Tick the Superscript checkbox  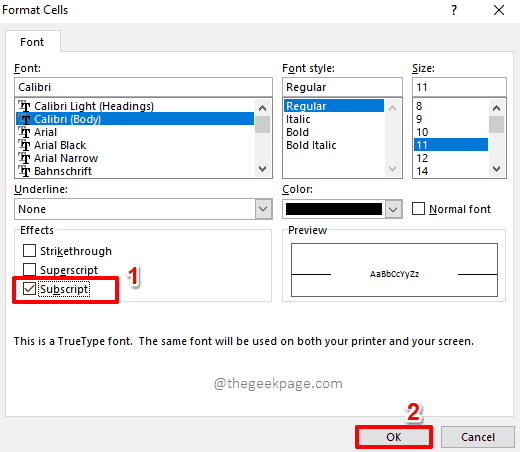29,270
